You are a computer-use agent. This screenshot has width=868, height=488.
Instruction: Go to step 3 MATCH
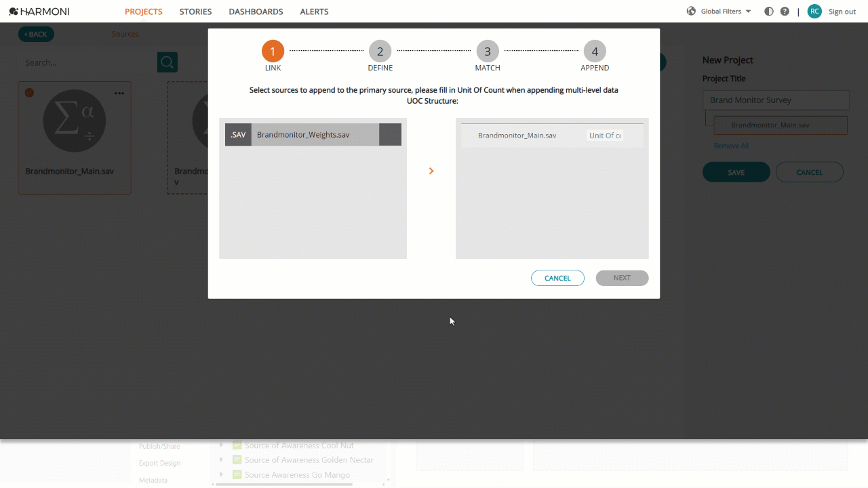coord(488,52)
